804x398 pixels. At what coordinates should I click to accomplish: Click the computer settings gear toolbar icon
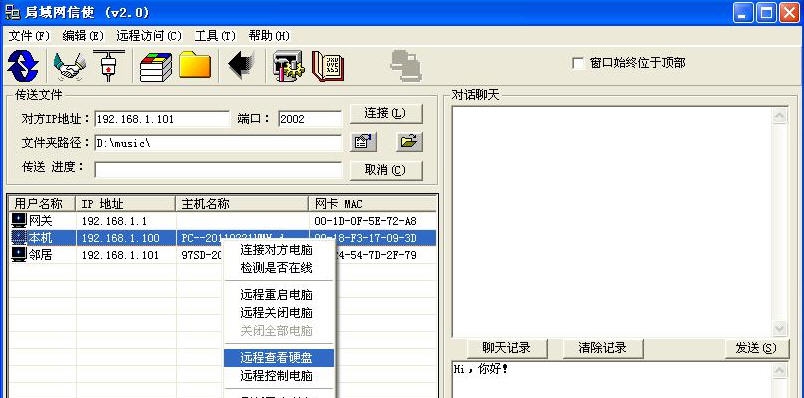288,66
